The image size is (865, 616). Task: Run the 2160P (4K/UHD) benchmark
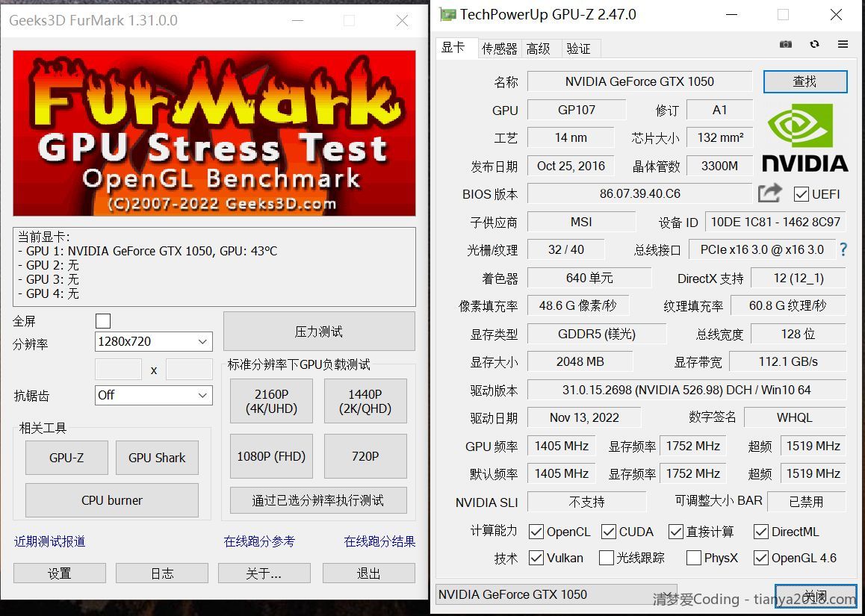(x=271, y=401)
